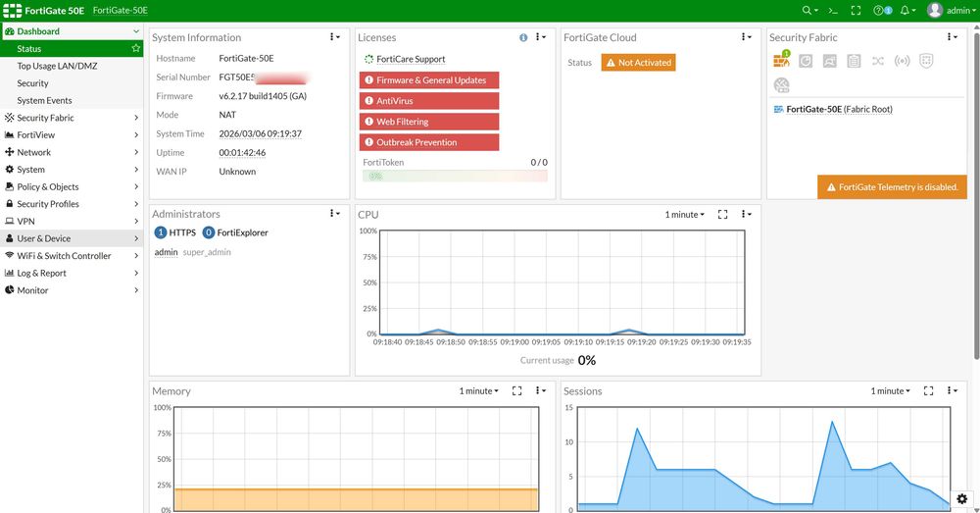The width and height of the screenshot is (980, 513).
Task: Click the Not Activated cloud status button
Action: [x=638, y=63]
